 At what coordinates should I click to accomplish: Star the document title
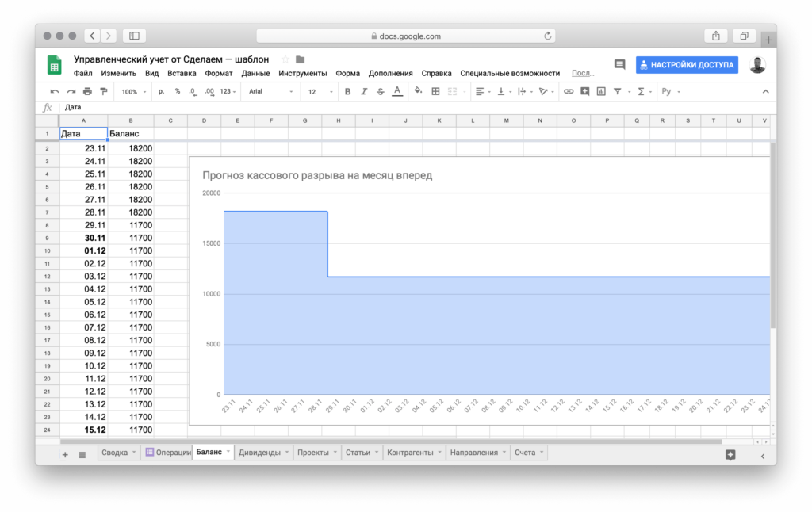[x=285, y=59]
